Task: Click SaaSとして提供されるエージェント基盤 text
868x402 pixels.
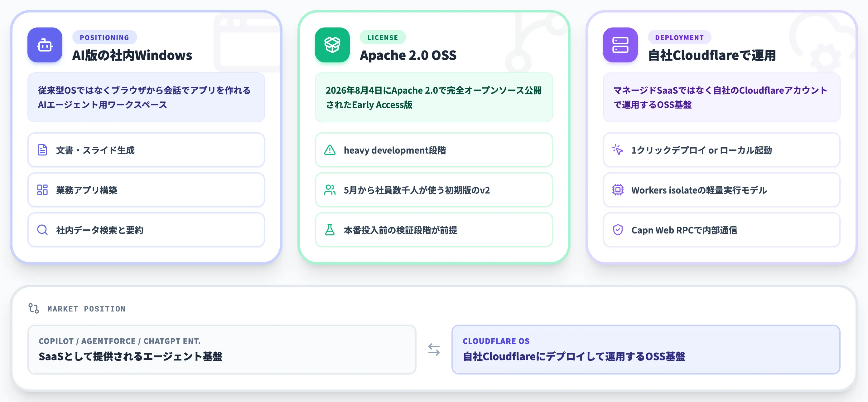Action: [130, 356]
